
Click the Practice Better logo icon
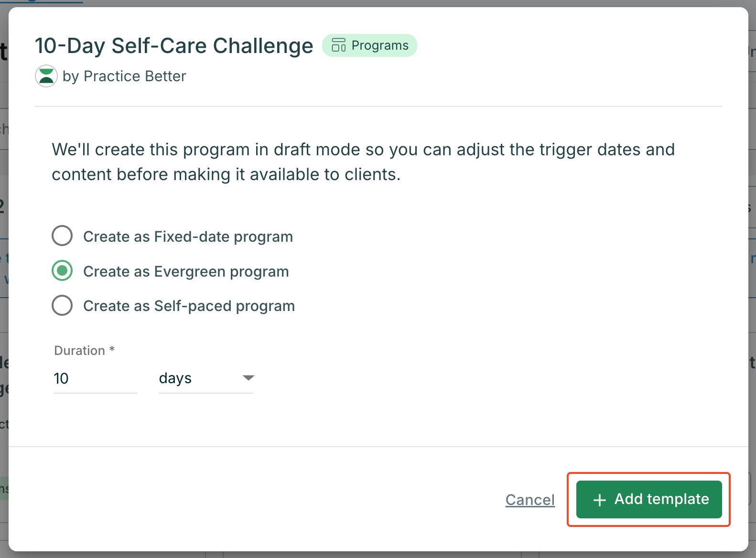[x=46, y=76]
